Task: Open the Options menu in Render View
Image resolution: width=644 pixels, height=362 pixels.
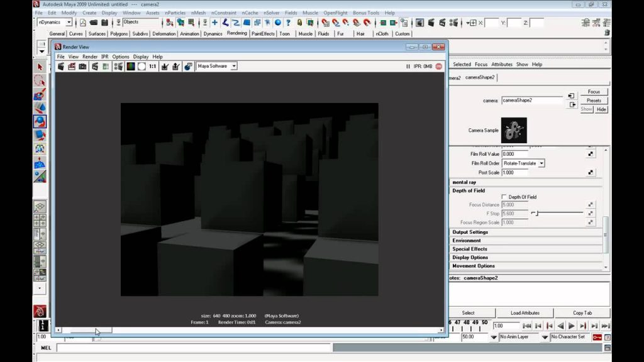Action: tap(120, 57)
